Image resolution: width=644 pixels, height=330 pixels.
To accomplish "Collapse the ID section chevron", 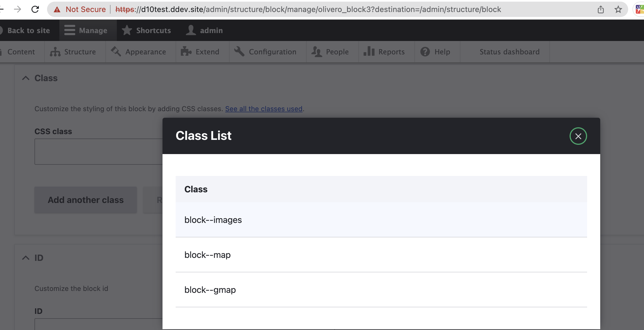I will point(25,258).
